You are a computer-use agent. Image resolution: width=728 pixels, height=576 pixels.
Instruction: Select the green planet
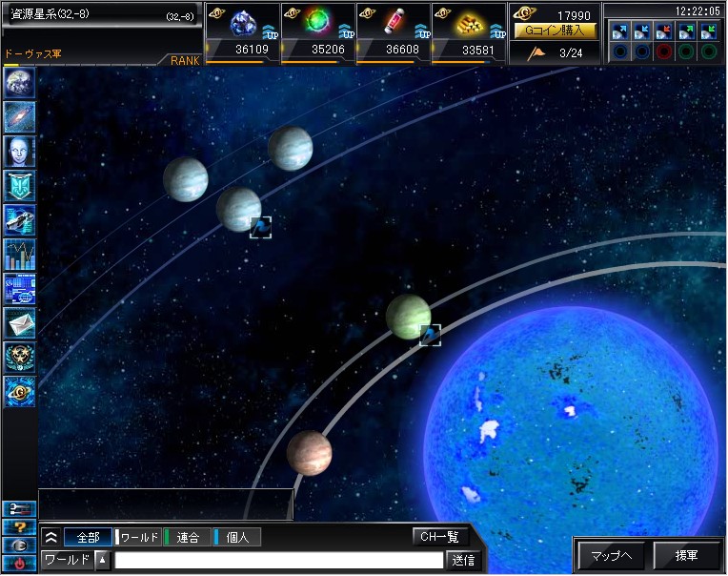coord(409,317)
